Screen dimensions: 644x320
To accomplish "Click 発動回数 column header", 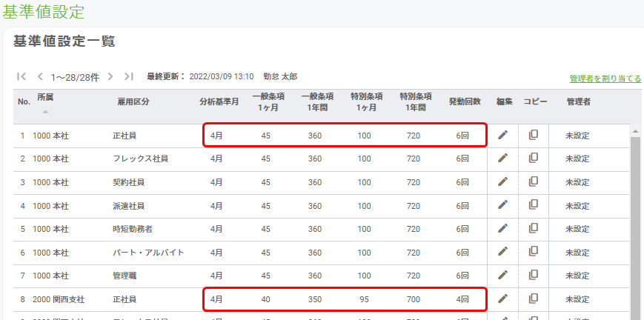I will 465,102.
